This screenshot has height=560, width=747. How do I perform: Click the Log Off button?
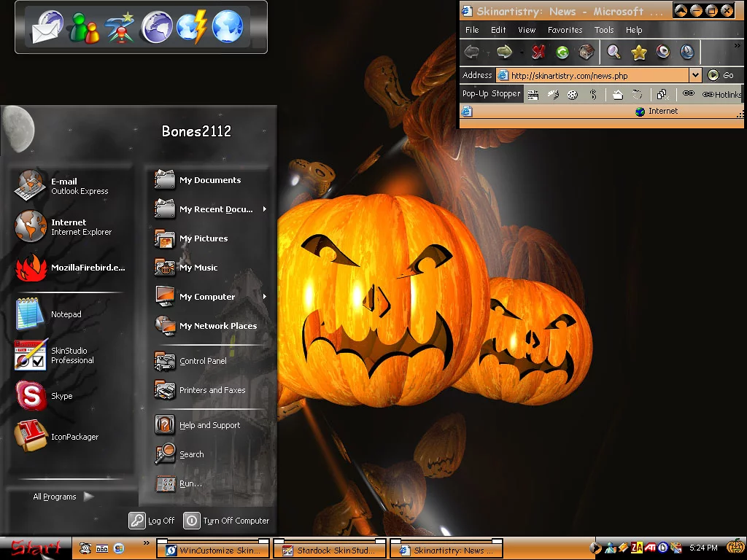[152, 521]
